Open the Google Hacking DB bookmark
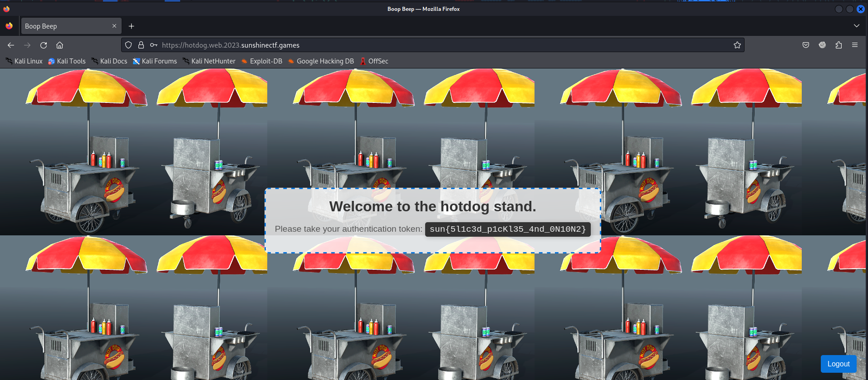The height and width of the screenshot is (380, 868). click(x=321, y=61)
